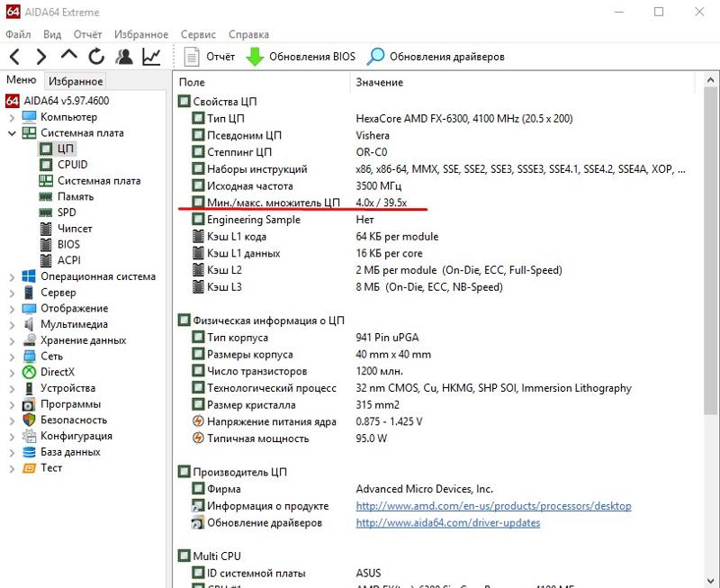
Task: Select the Напряжение питания ядра row
Action: pyautogui.click(x=307, y=421)
